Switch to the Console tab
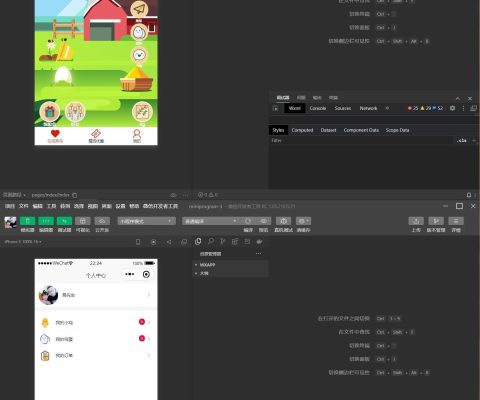The image size is (480, 400). (x=317, y=108)
